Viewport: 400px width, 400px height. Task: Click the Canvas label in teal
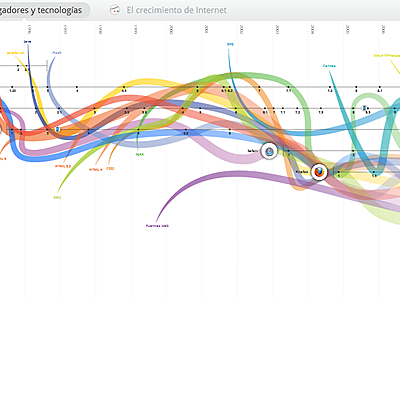(x=329, y=66)
